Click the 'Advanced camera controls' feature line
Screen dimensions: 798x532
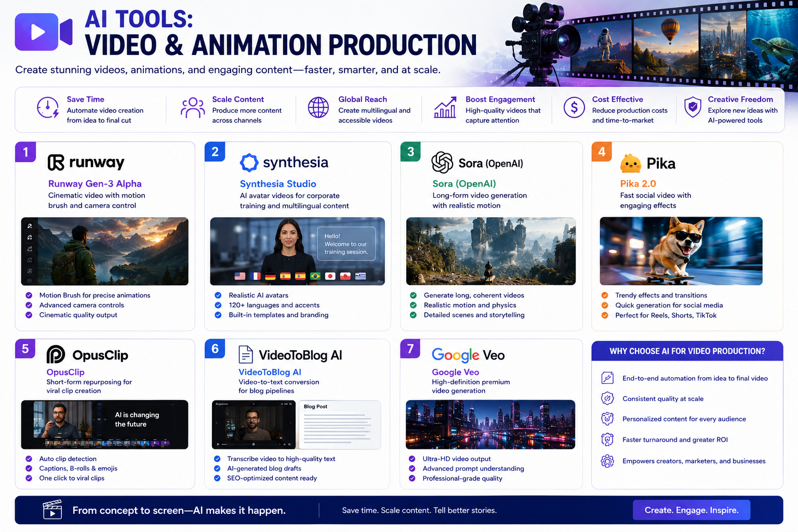tap(82, 305)
